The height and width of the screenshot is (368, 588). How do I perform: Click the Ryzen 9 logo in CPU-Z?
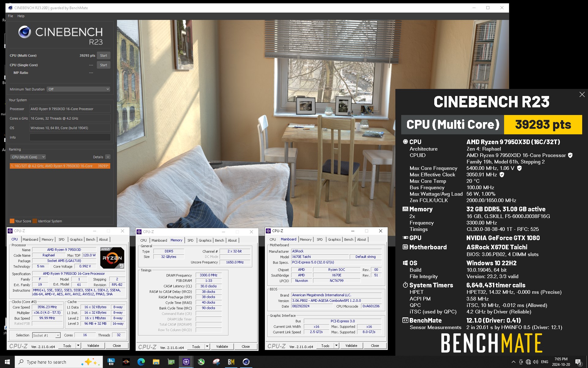click(112, 258)
